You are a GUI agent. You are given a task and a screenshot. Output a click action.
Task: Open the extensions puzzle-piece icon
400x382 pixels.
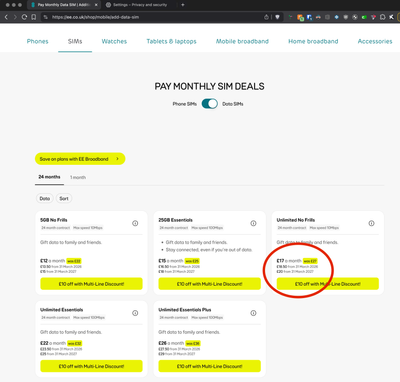[383, 17]
